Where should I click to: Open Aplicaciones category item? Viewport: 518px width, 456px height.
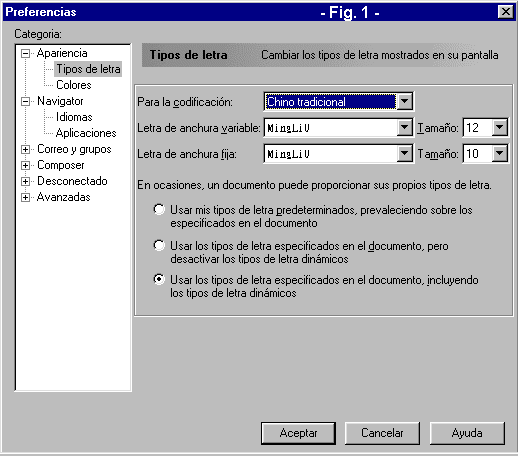point(86,133)
